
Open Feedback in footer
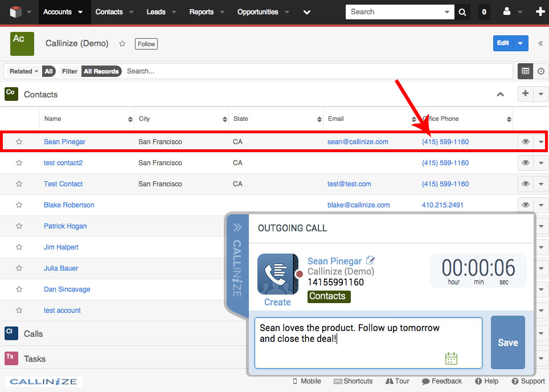click(x=442, y=381)
